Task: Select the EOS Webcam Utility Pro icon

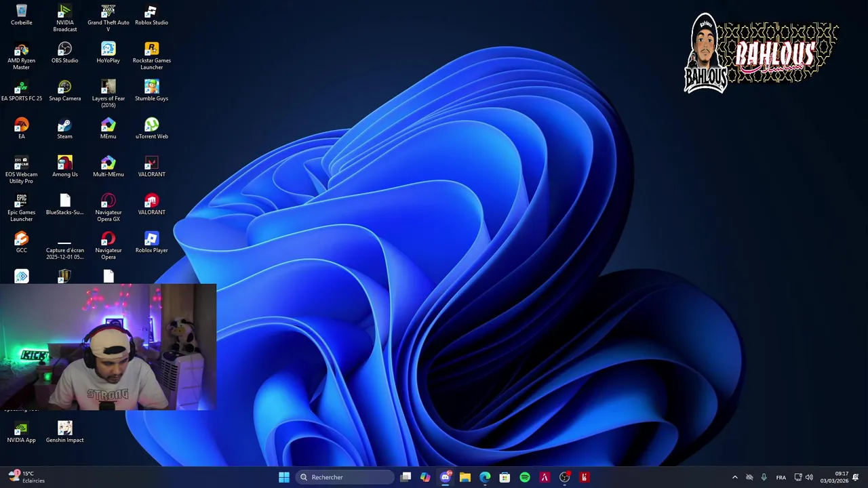Action: [x=21, y=170]
